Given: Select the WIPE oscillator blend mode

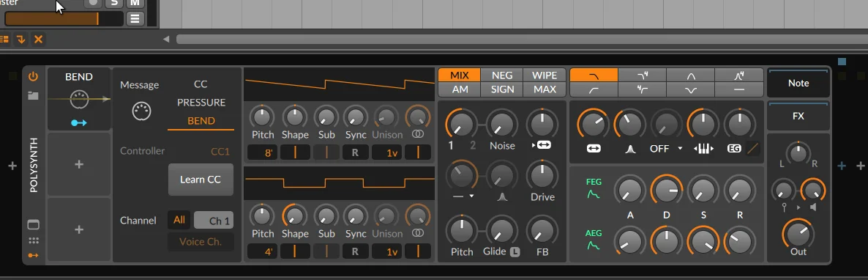Looking at the screenshot, I should [545, 75].
